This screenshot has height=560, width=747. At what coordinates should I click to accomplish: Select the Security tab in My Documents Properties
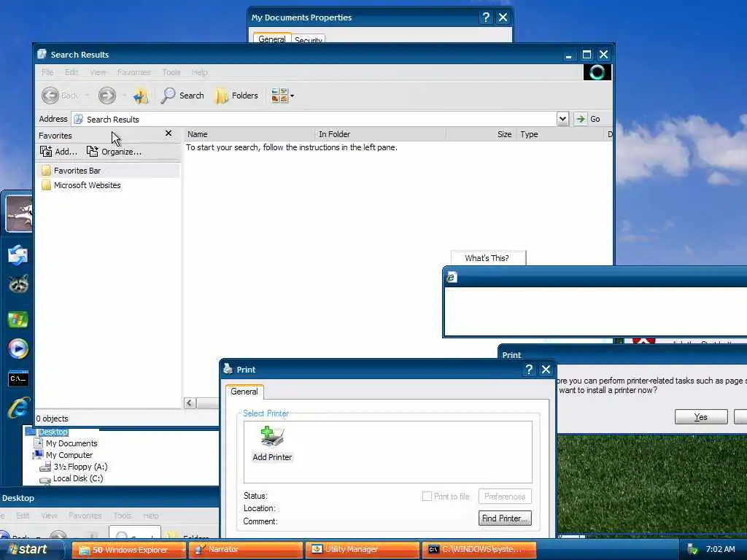(x=309, y=39)
